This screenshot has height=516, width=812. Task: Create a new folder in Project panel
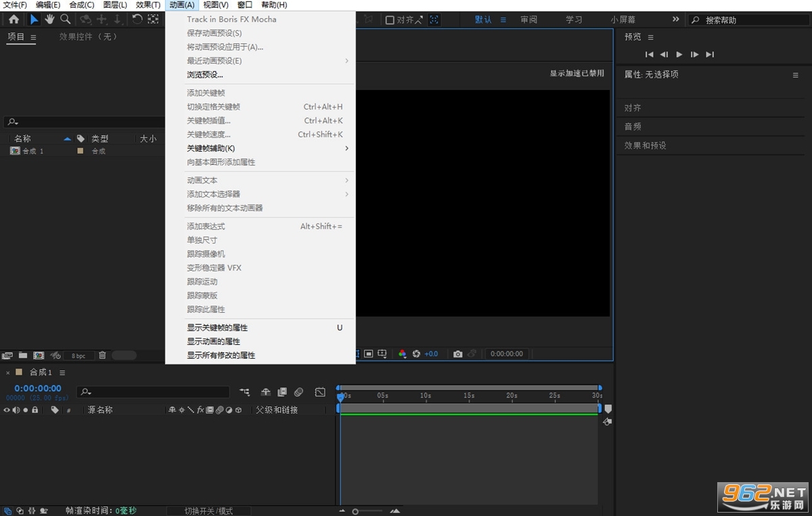(x=23, y=355)
